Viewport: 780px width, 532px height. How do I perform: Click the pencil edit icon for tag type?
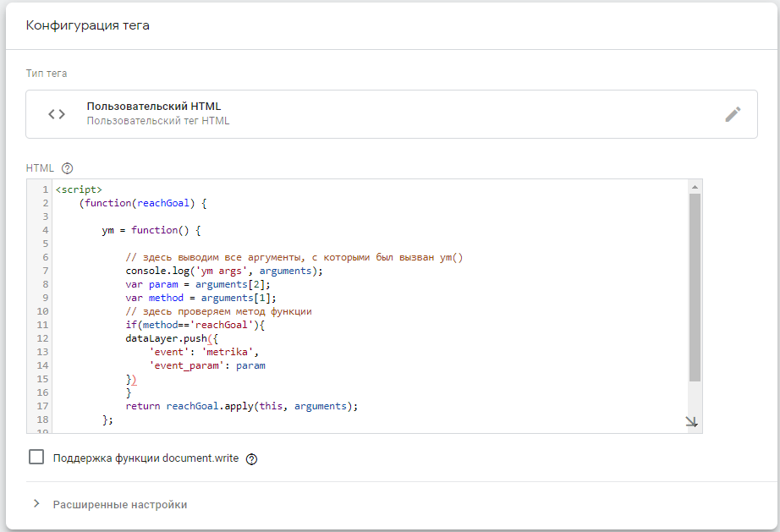[x=733, y=114]
